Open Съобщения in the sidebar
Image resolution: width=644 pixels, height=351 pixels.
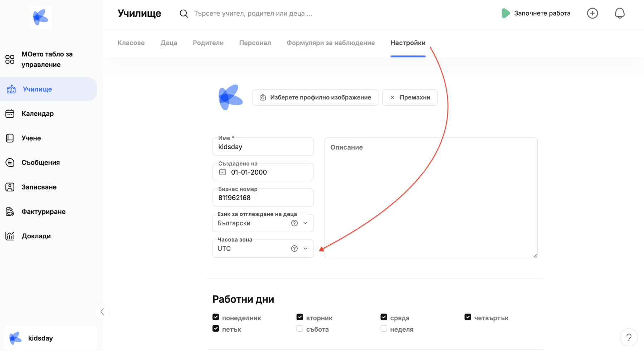(40, 162)
